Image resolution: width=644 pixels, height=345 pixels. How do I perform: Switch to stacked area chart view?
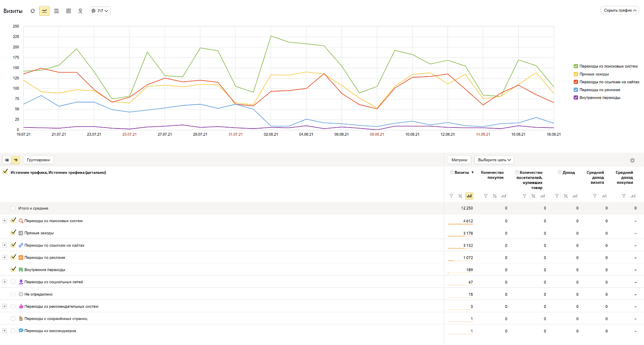pyautogui.click(x=56, y=11)
